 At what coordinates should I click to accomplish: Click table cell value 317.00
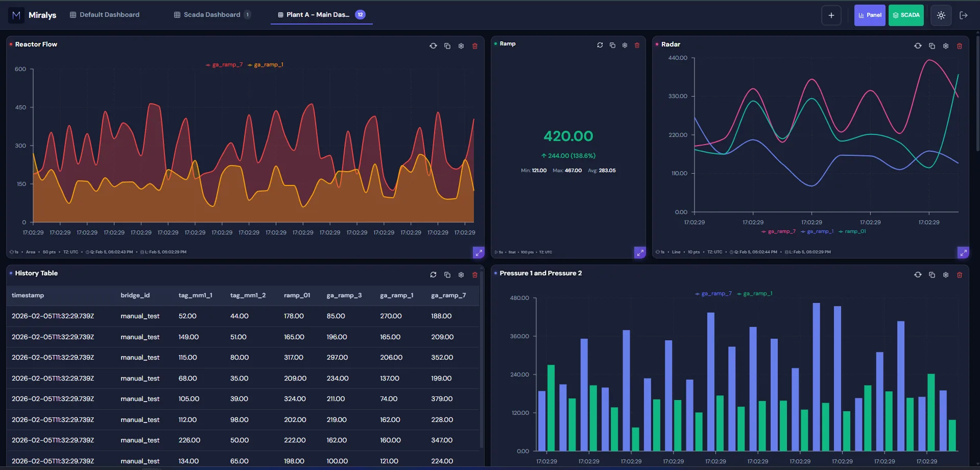(x=294, y=358)
